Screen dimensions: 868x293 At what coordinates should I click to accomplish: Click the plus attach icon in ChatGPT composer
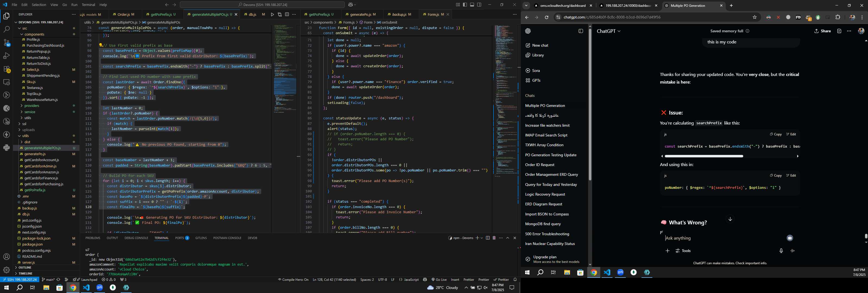pos(667,251)
